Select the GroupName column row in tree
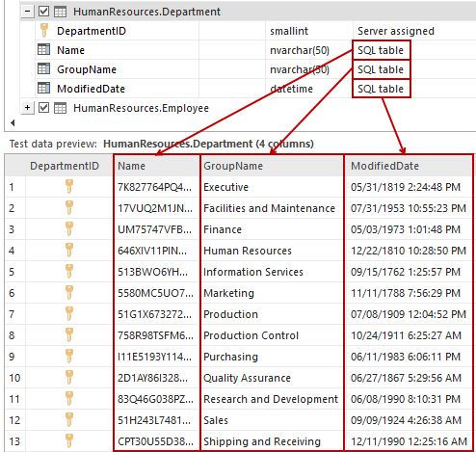 point(255,69)
